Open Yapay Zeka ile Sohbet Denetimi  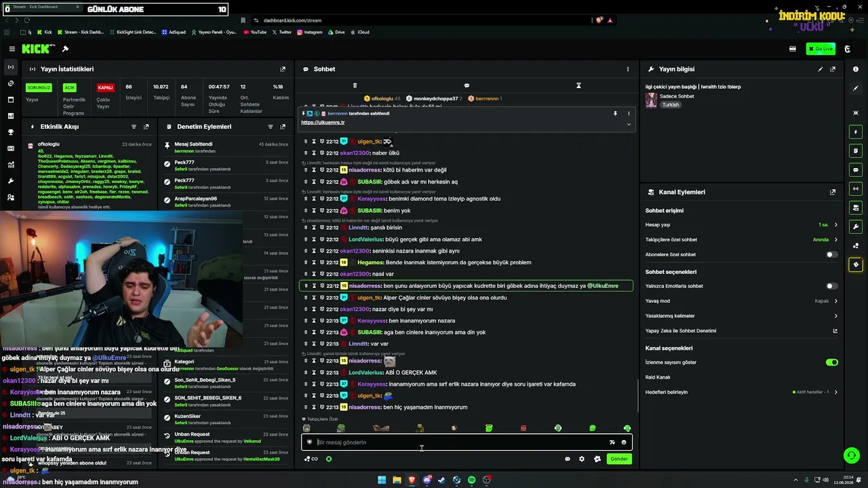click(x=741, y=331)
